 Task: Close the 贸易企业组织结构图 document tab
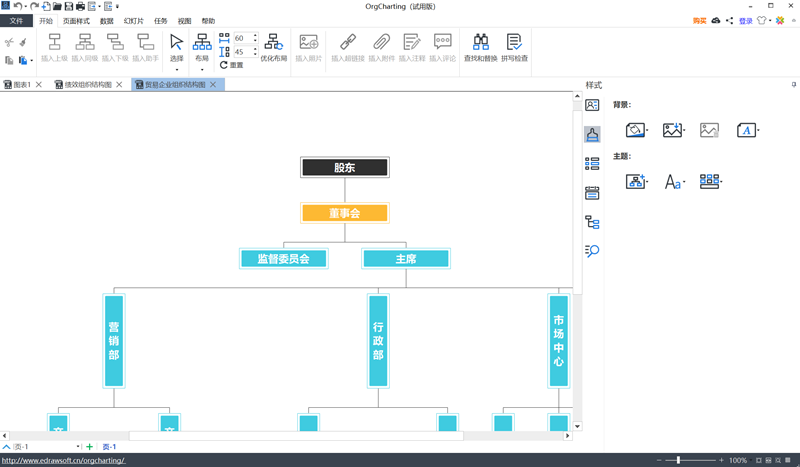coord(213,85)
